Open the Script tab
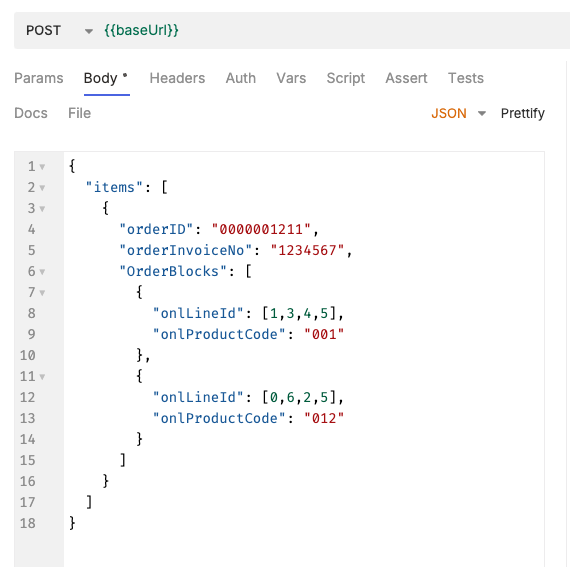The image size is (570, 567). click(346, 78)
